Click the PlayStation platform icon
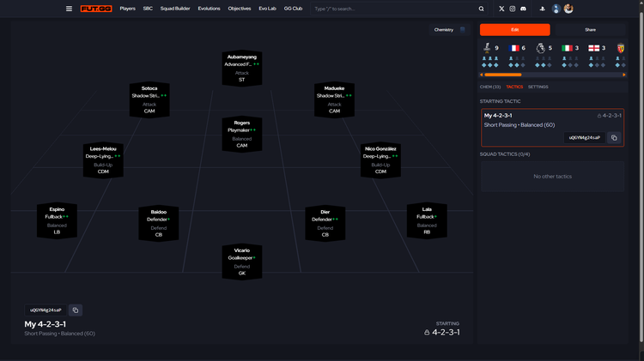The image size is (644, 361). coord(543,9)
